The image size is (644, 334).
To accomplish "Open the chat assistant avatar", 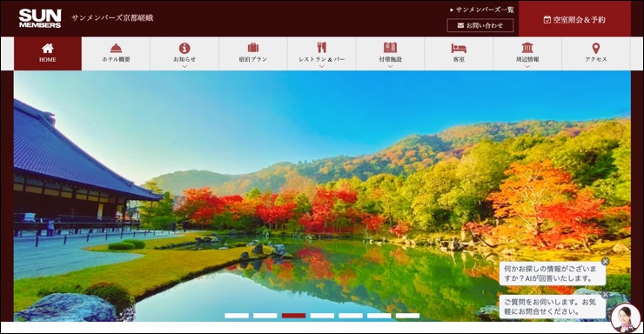I will (625, 317).
